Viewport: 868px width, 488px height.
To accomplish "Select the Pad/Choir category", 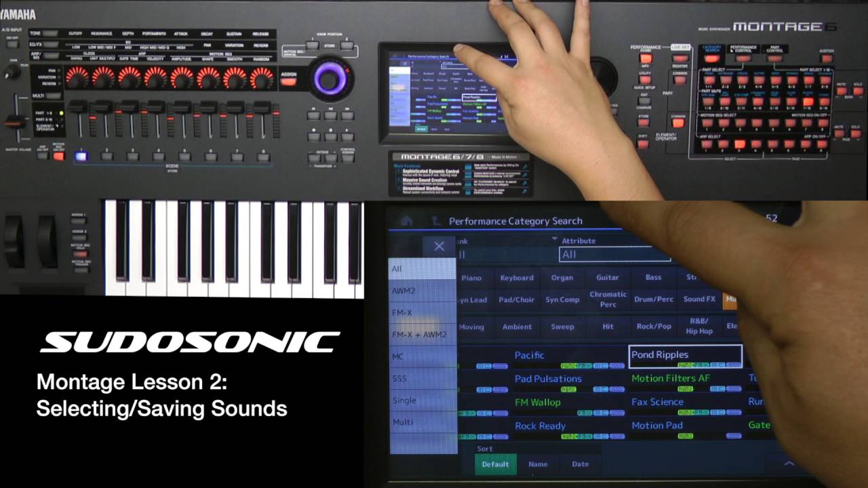I will pos(517,299).
